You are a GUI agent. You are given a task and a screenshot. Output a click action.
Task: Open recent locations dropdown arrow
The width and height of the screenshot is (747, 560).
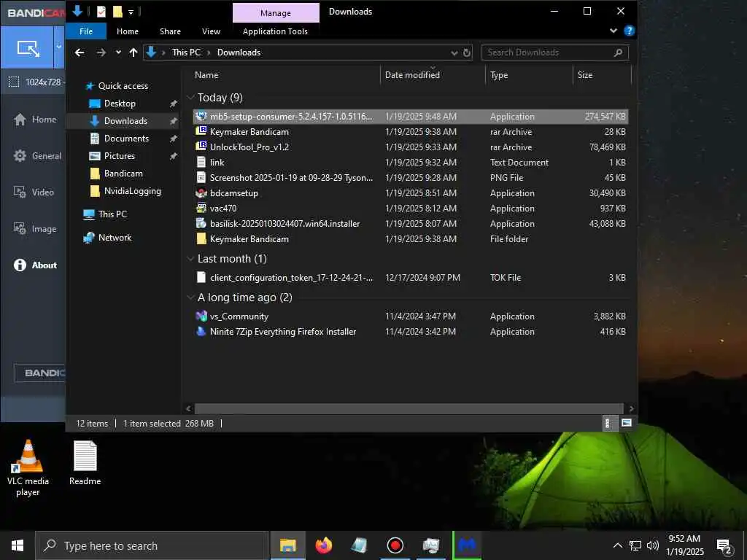pos(118,52)
